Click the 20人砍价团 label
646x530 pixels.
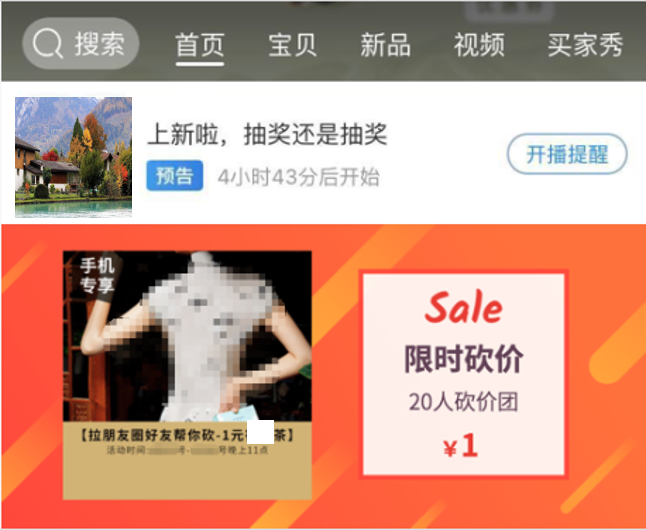tap(463, 402)
